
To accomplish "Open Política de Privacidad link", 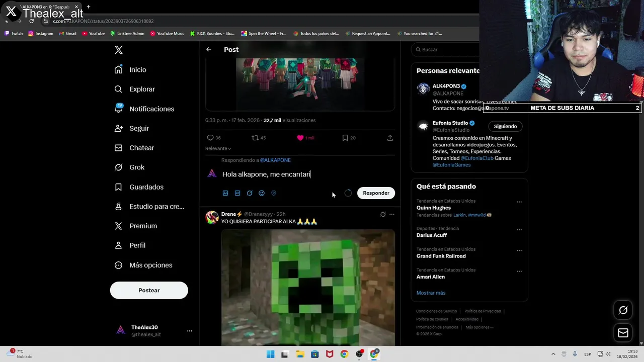I will coord(482,311).
